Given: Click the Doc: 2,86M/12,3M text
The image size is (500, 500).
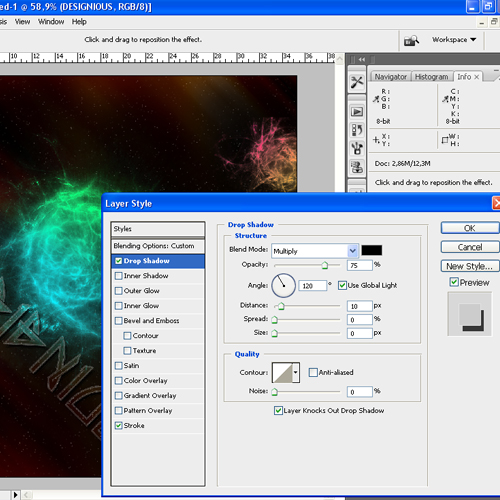Looking at the screenshot, I should coord(402,164).
